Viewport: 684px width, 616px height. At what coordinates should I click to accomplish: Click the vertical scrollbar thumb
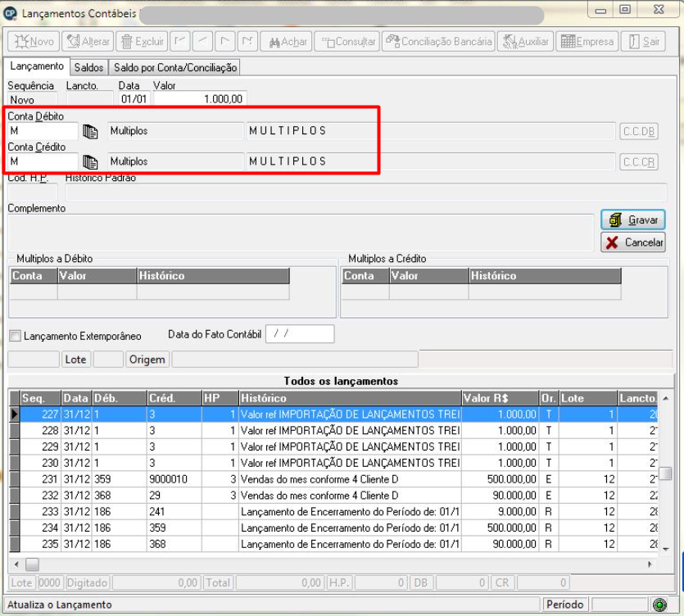(665, 473)
